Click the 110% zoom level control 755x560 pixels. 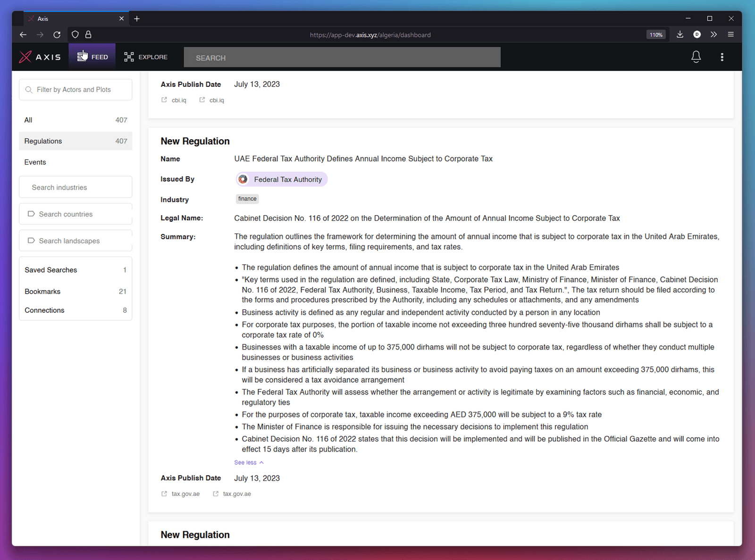click(x=656, y=34)
